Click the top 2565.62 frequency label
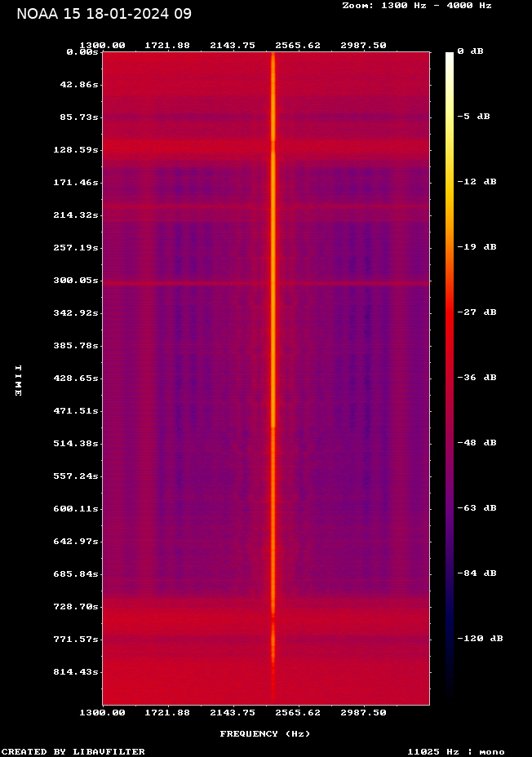Image resolution: width=532 pixels, height=757 pixels. point(298,46)
